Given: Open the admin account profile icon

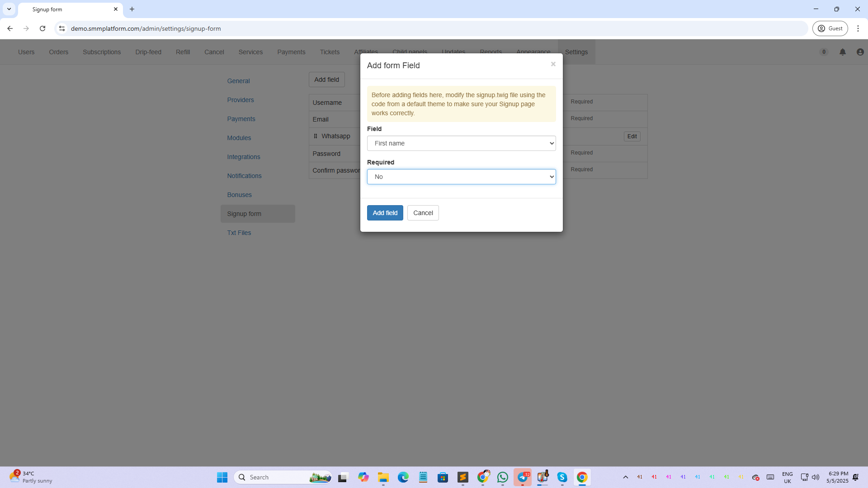Looking at the screenshot, I should tap(860, 52).
